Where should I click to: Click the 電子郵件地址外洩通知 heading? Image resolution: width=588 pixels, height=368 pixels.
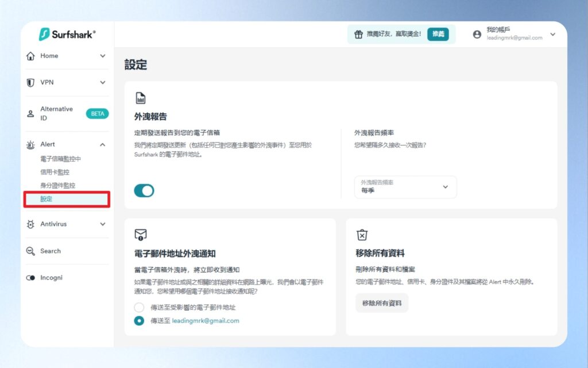point(175,254)
